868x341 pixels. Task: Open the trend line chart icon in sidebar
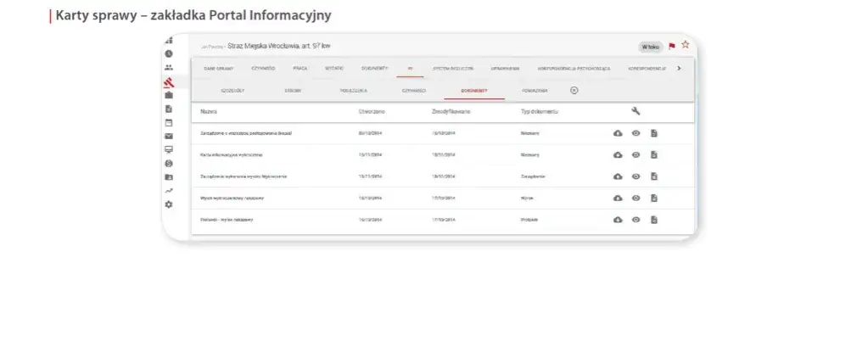(x=169, y=190)
